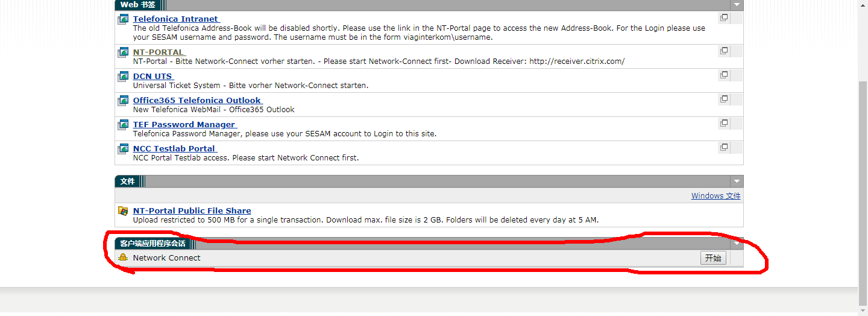
Task: Open Telefonica Intranet in new window icon
Action: [x=724, y=17]
